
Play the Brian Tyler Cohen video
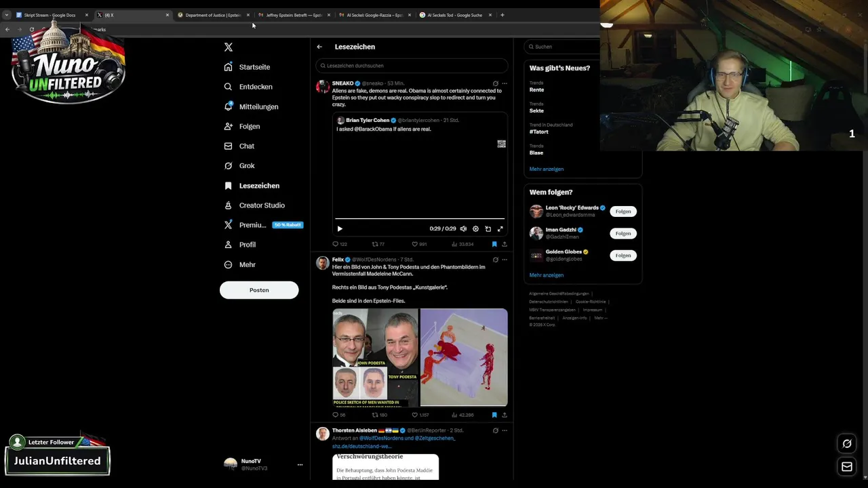[x=340, y=229]
